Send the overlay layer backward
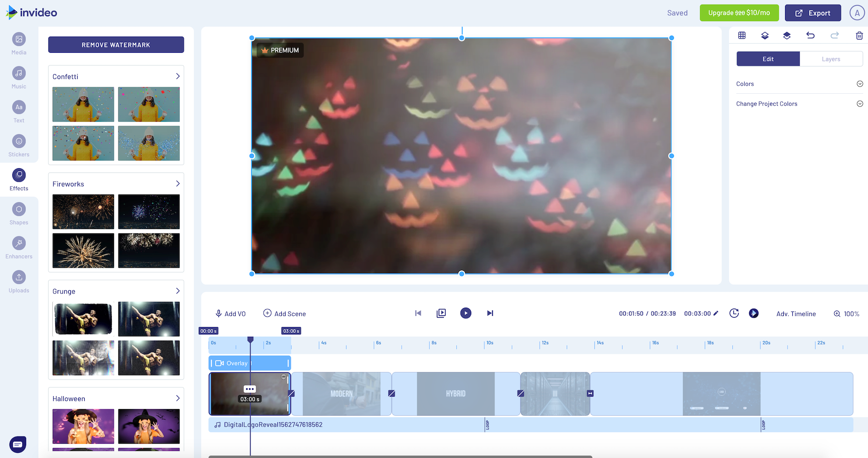This screenshot has width=868, height=458. click(x=787, y=35)
